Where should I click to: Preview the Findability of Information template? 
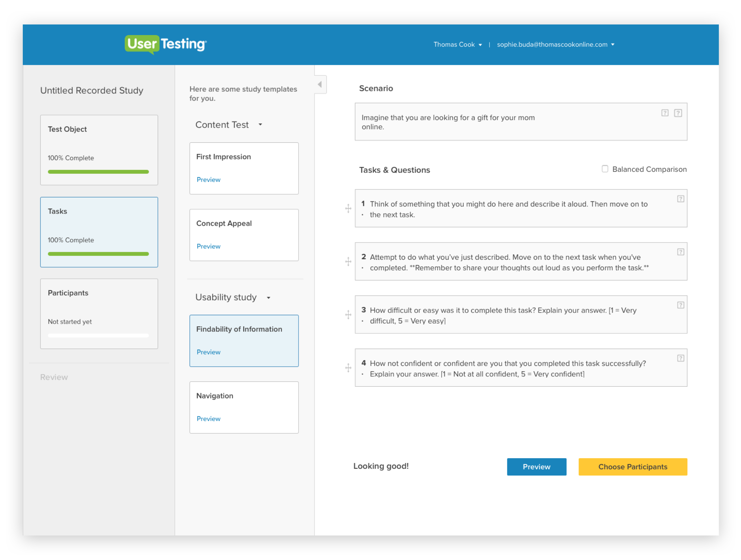click(208, 352)
